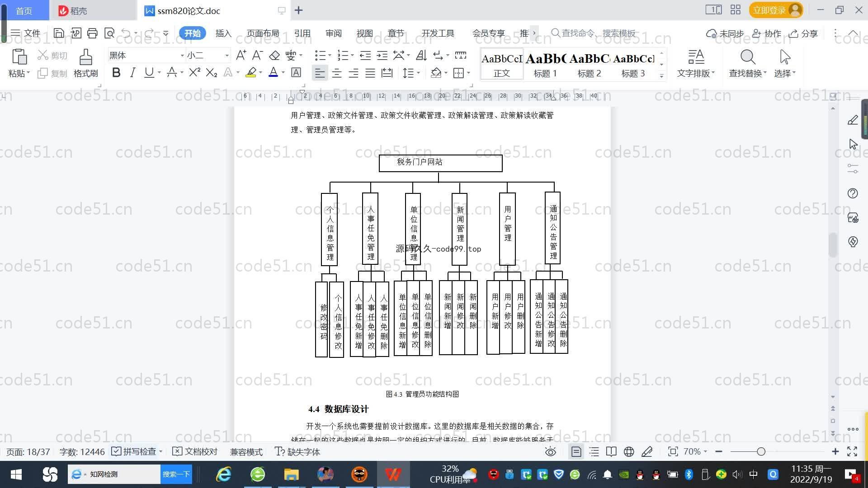The image size is (868, 488).
Task: Select the Format Painter brush
Action: click(x=85, y=63)
